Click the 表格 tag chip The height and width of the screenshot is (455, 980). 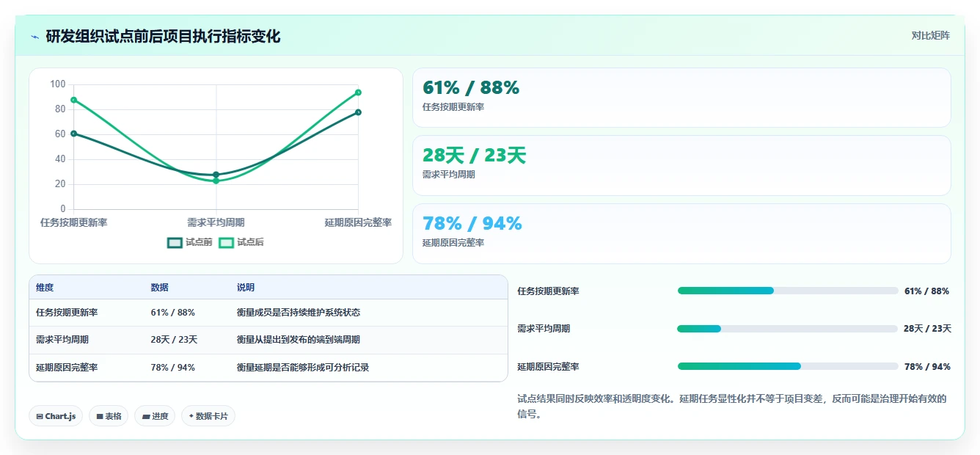[x=109, y=416]
